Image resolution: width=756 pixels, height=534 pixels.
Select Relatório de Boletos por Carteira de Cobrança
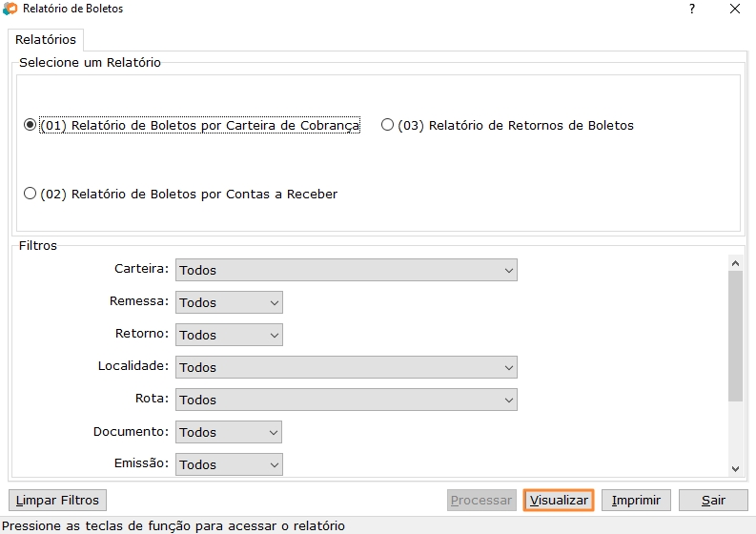pyautogui.click(x=31, y=125)
